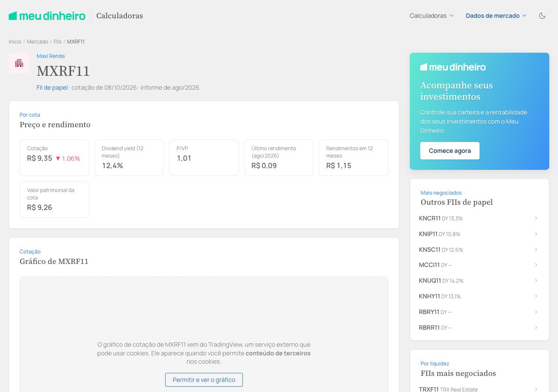Screen dimensions: 558x392
Task: Click Valor patrimonial R$ 9,26 value
Action: click(40, 208)
